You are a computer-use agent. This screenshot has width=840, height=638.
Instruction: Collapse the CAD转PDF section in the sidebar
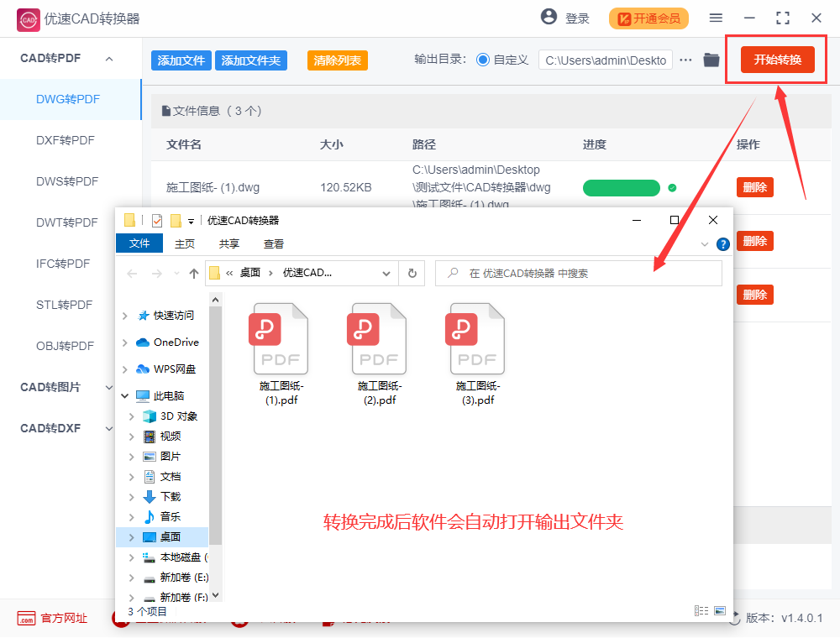(108, 58)
